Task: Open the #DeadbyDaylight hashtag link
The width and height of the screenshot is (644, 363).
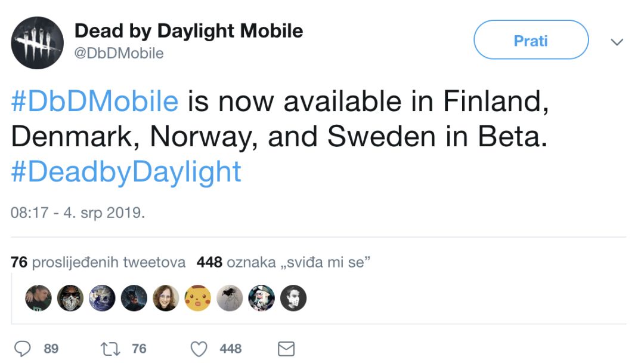Action: coord(126,172)
